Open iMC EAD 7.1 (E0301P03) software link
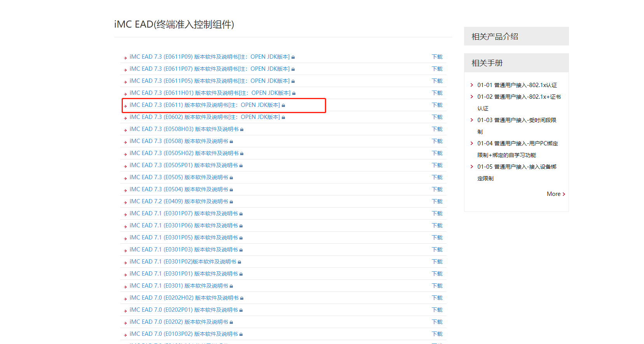Screen dimensions: 644x344 pyautogui.click(x=184, y=250)
